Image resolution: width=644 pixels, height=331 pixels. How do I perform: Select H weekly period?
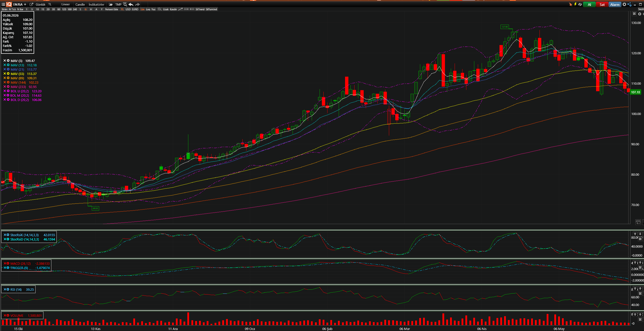tap(91, 9)
